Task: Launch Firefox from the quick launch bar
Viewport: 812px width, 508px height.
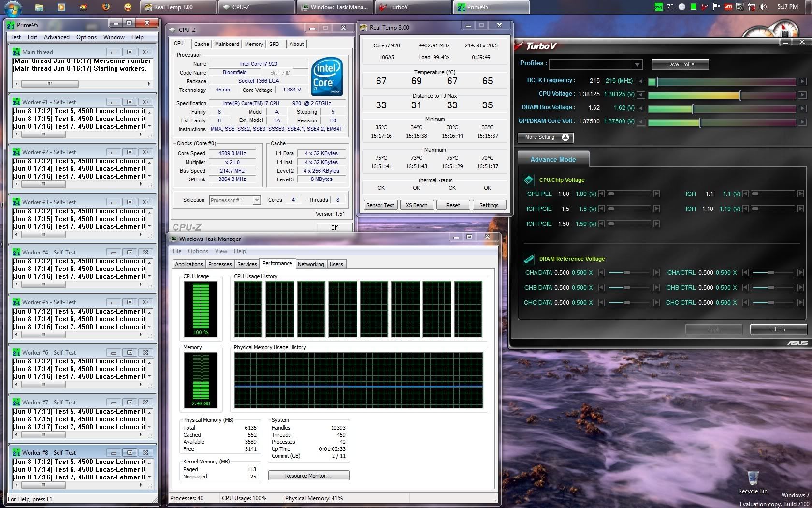Action: 106,7
